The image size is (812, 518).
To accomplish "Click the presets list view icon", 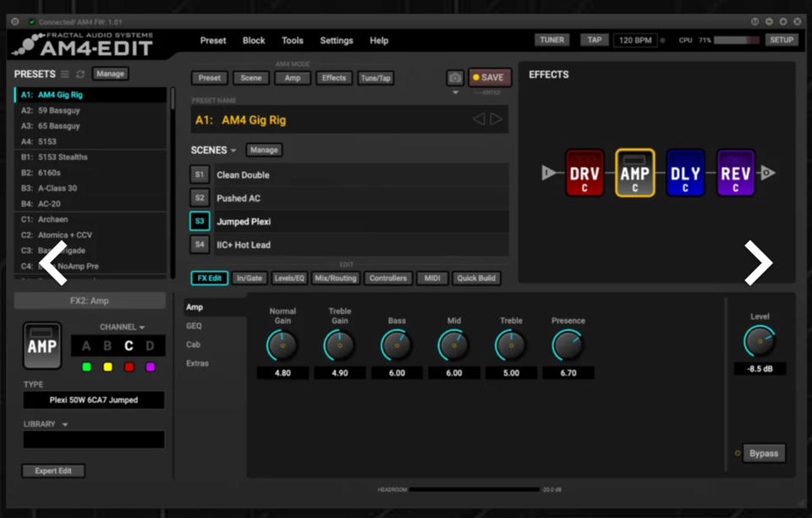I will point(65,74).
